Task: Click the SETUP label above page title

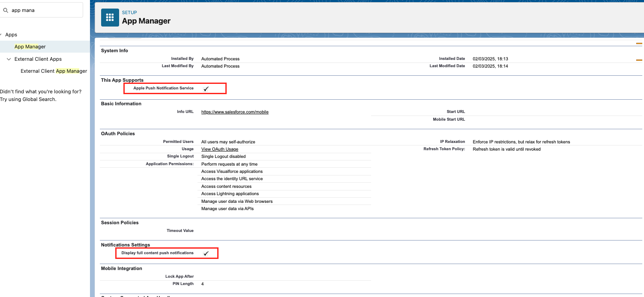Action: click(129, 13)
